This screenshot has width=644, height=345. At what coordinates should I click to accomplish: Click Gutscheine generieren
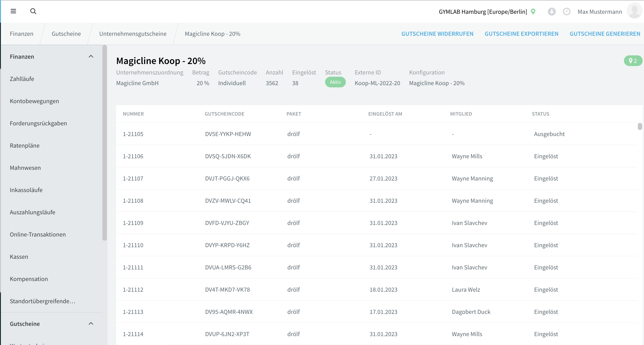pos(605,34)
